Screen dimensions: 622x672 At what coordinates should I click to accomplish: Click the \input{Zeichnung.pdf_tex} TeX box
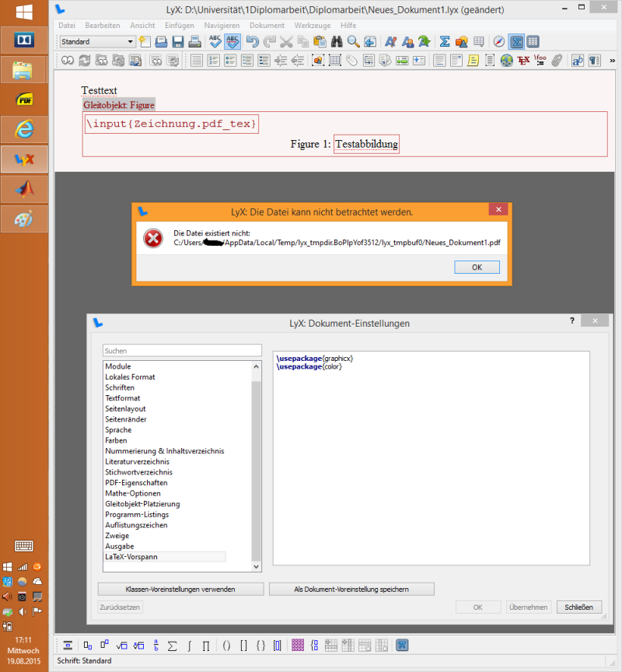click(172, 124)
